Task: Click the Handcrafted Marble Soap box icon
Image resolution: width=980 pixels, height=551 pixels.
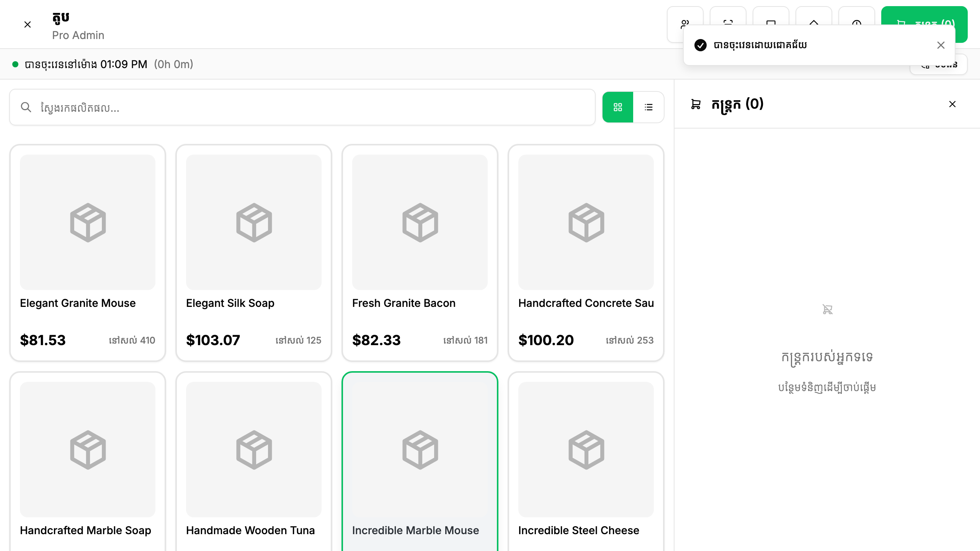Action: (88, 450)
